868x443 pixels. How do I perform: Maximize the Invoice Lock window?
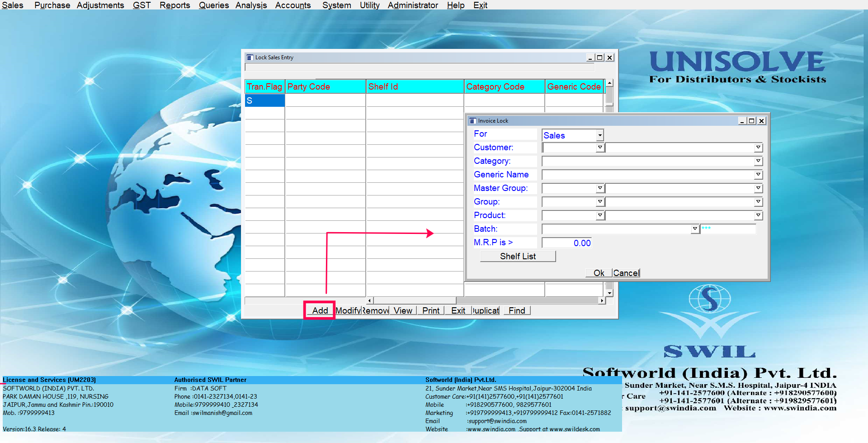click(751, 121)
